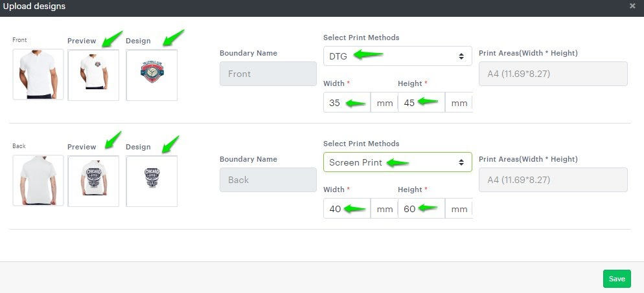644x293 pixels.
Task: Click the mm unit beside Back height
Action: tap(459, 209)
